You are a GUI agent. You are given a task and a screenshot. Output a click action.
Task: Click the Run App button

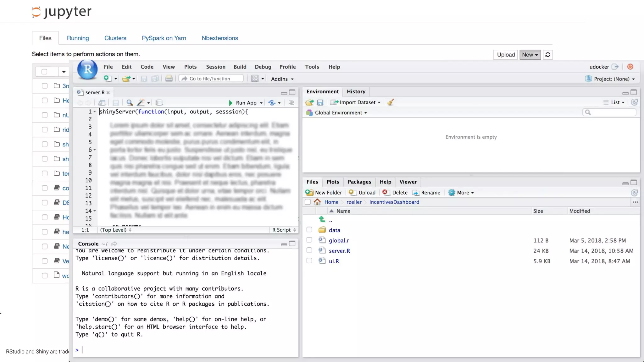pos(242,103)
